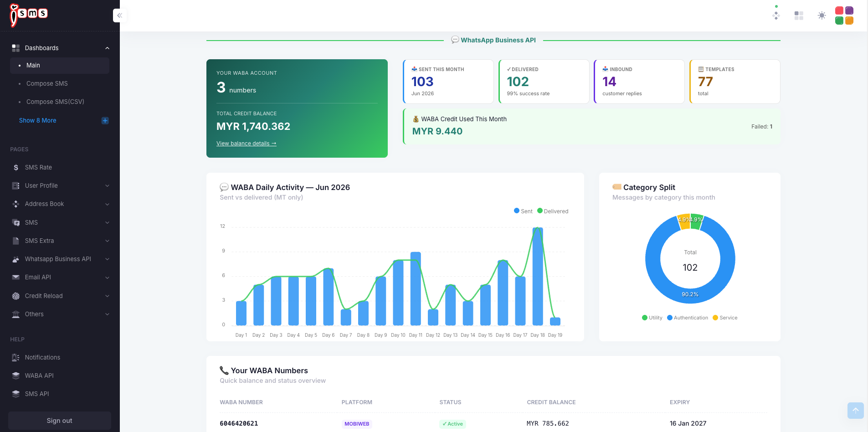
Task: Click the Sign out button
Action: pyautogui.click(x=60, y=421)
